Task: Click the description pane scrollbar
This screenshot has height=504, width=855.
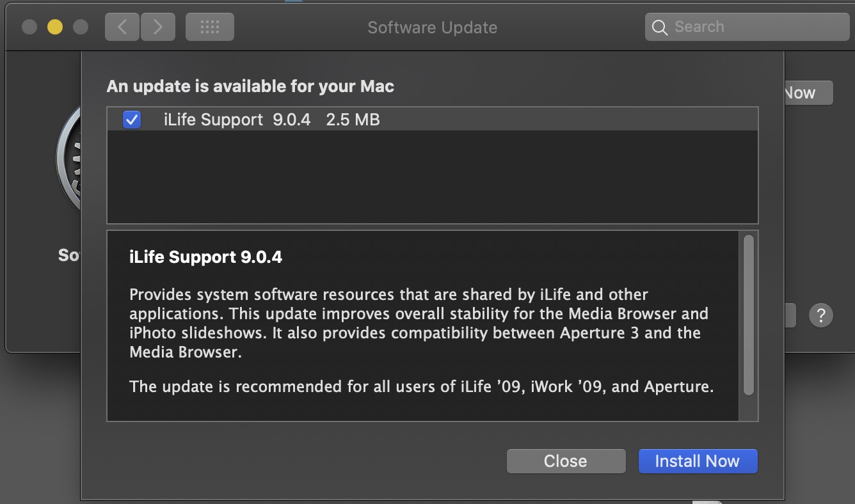Action: click(748, 315)
